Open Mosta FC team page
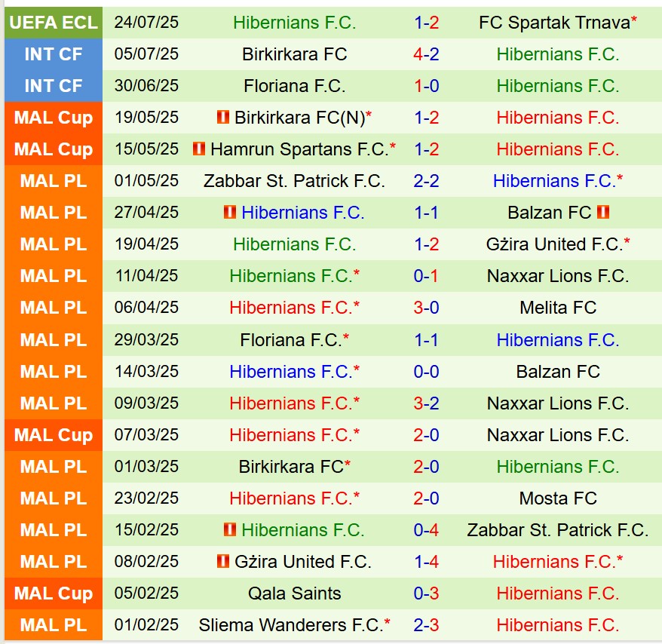The height and width of the screenshot is (644, 662). coord(558,498)
